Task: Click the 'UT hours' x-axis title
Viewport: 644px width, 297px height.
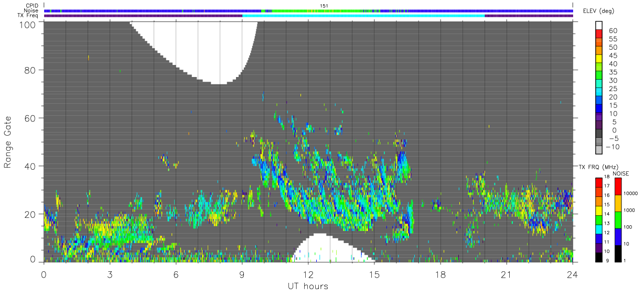Action: pyautogui.click(x=308, y=286)
